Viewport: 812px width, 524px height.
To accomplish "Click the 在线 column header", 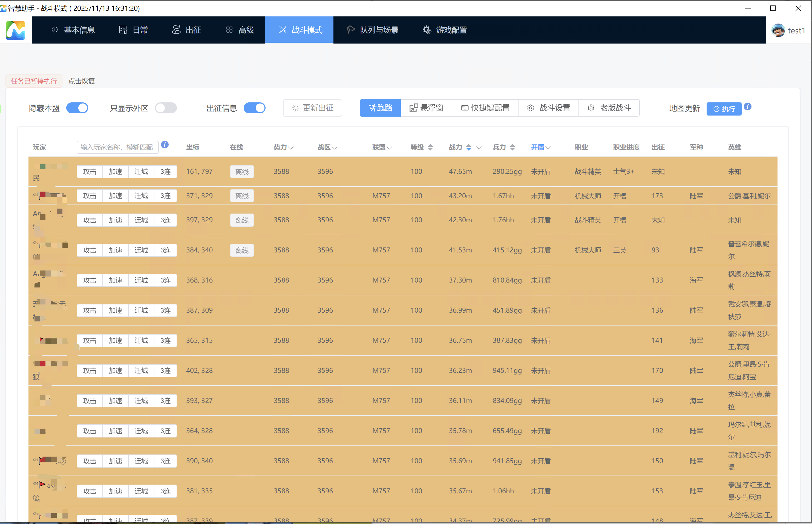I will point(237,147).
